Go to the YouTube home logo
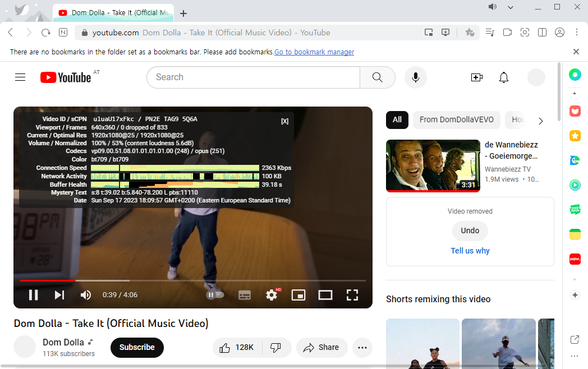The image size is (588, 369). point(66,77)
